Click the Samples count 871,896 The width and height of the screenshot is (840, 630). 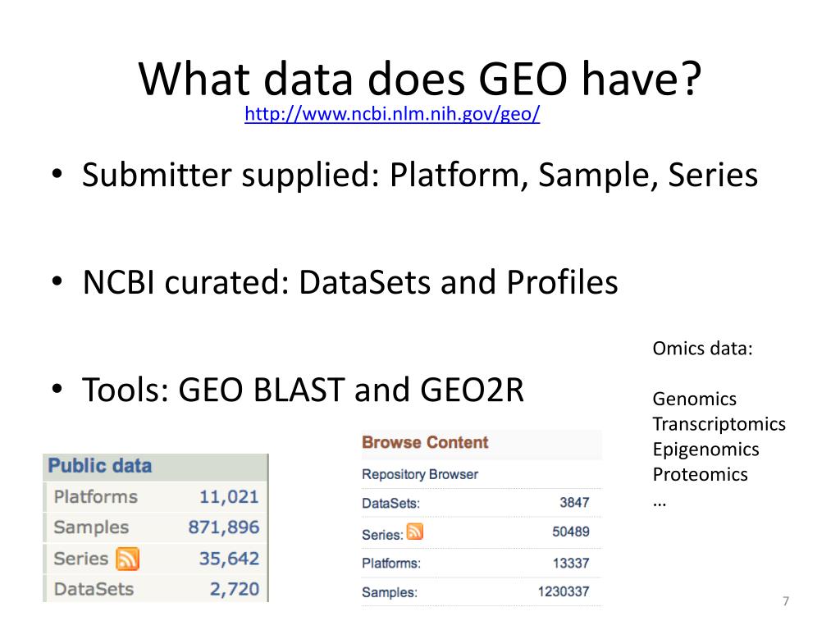coord(223,527)
